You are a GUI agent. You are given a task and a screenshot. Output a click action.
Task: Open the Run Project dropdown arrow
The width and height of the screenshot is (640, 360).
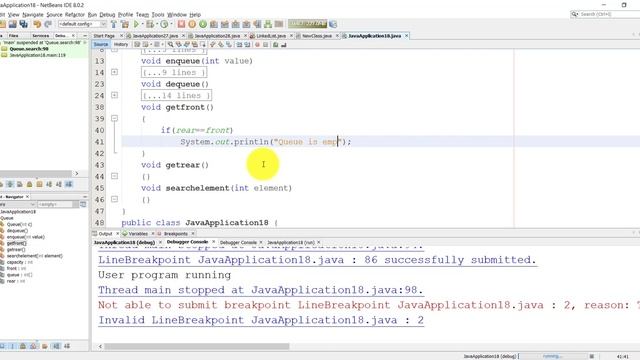coord(142,24)
